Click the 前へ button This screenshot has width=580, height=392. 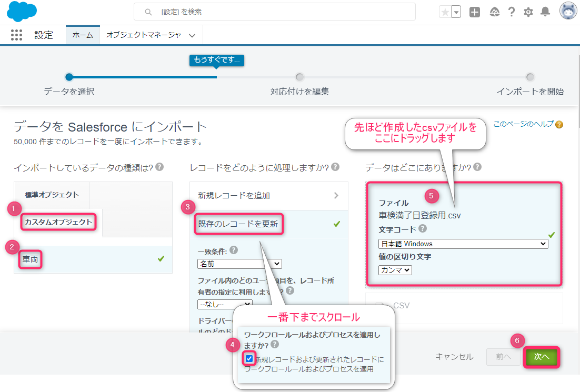click(504, 357)
